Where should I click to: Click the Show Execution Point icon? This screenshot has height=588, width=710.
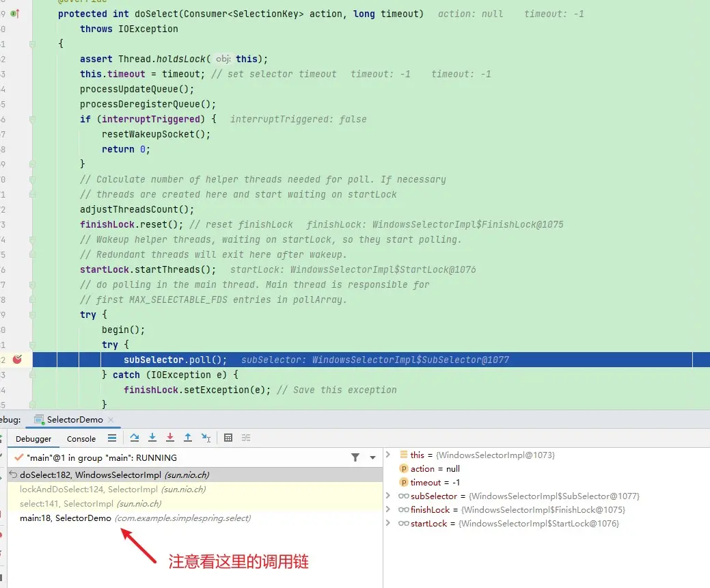click(112, 438)
